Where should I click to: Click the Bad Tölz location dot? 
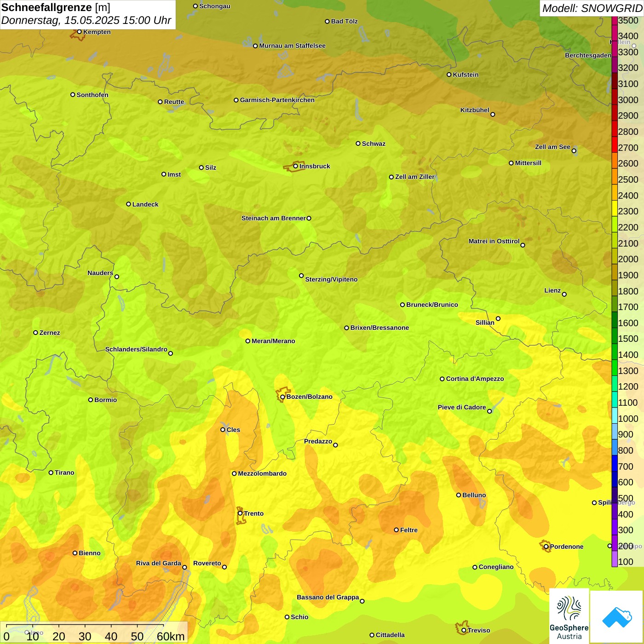tap(327, 21)
